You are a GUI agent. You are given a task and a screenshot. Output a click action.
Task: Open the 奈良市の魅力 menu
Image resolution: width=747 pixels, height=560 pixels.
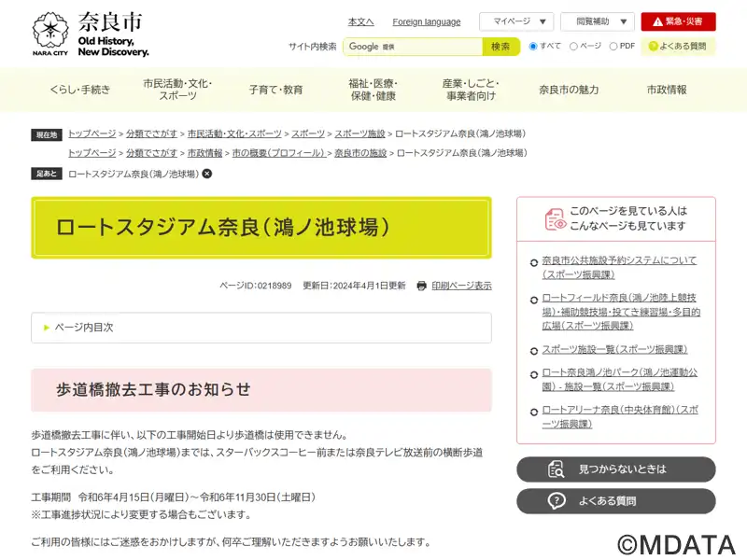click(569, 90)
